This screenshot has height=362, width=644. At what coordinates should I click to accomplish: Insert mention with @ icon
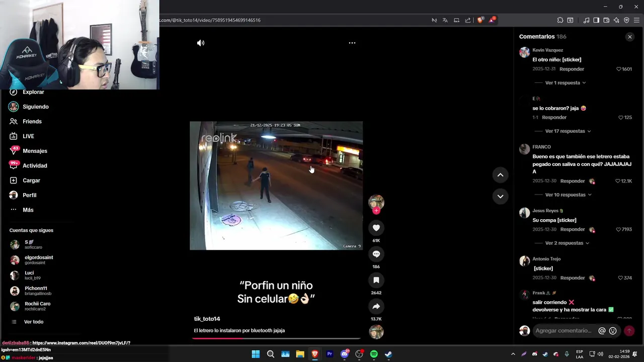coord(602,331)
